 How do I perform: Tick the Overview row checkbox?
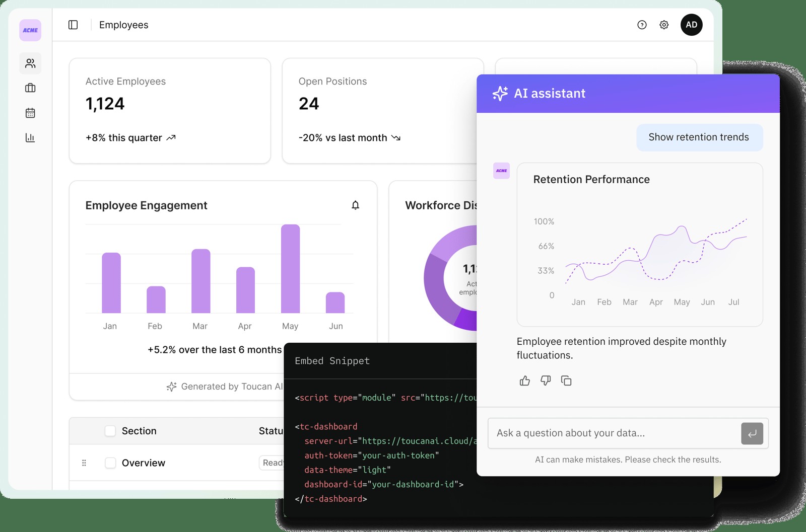tap(110, 463)
